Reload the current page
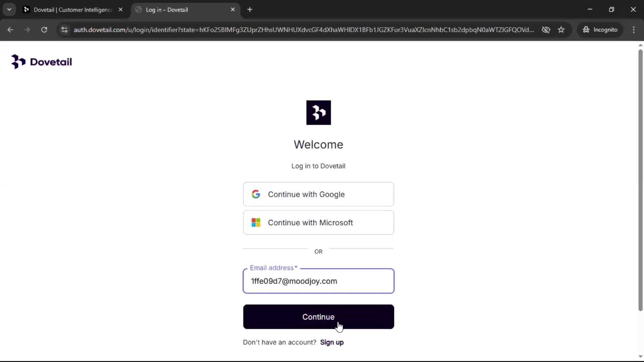The height and width of the screenshot is (362, 644). pos(44,30)
